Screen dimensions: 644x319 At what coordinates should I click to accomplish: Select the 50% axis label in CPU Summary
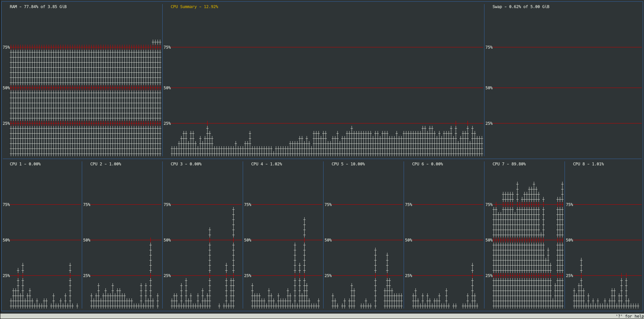click(x=167, y=88)
